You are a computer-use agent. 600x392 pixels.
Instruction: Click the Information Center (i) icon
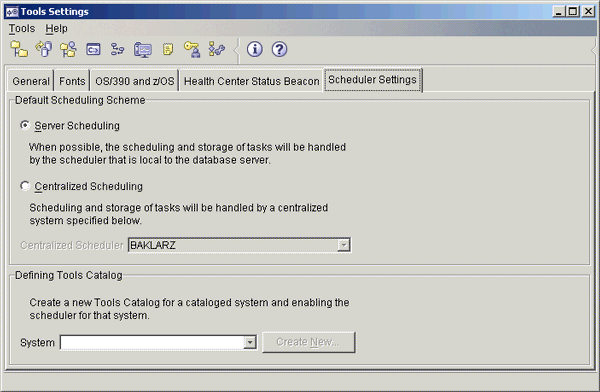pyautogui.click(x=254, y=49)
